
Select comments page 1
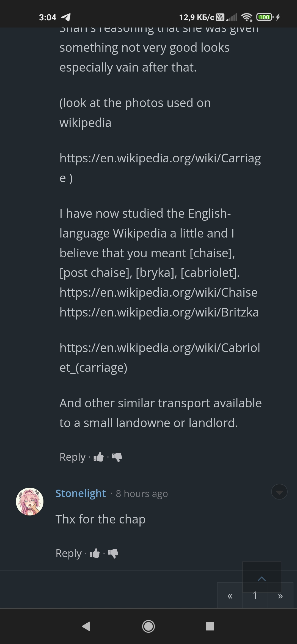(255, 596)
